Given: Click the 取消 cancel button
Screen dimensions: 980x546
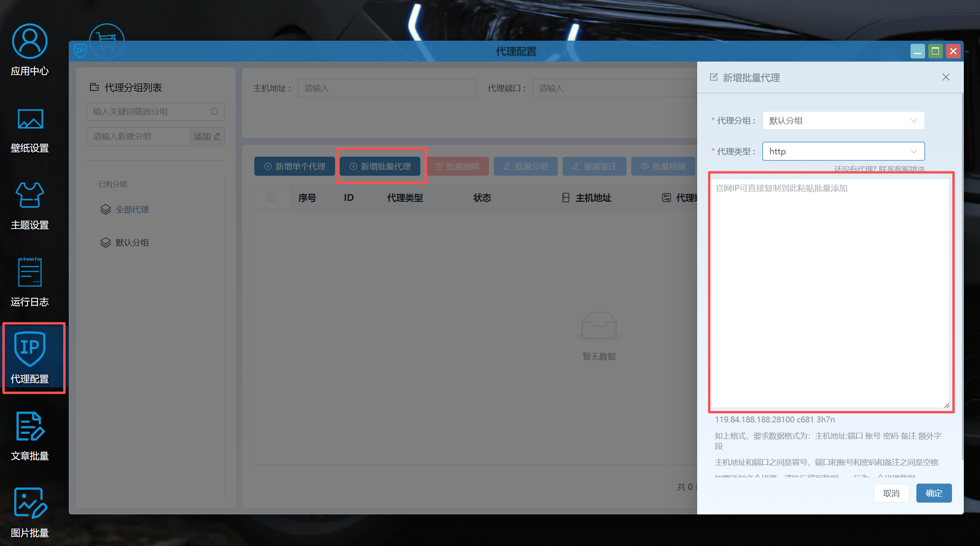Looking at the screenshot, I should (891, 493).
